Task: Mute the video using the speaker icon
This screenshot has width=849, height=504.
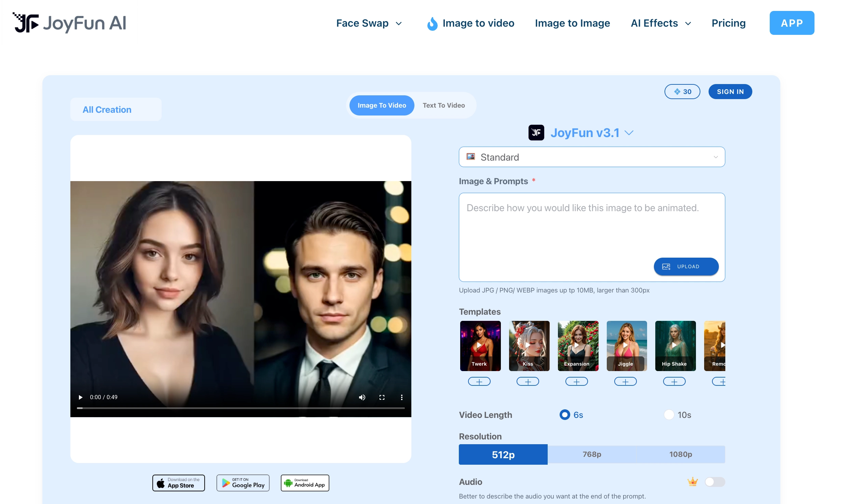Action: (362, 397)
